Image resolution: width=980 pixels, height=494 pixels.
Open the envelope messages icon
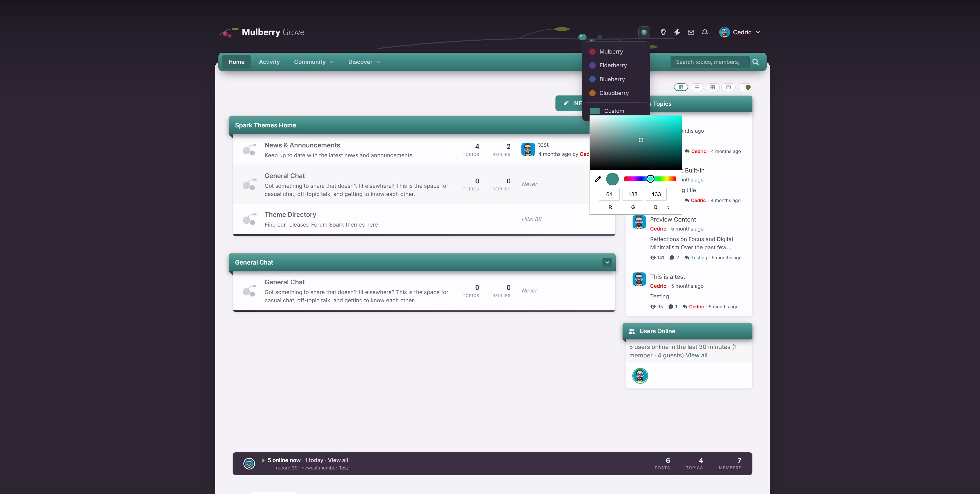pyautogui.click(x=691, y=32)
